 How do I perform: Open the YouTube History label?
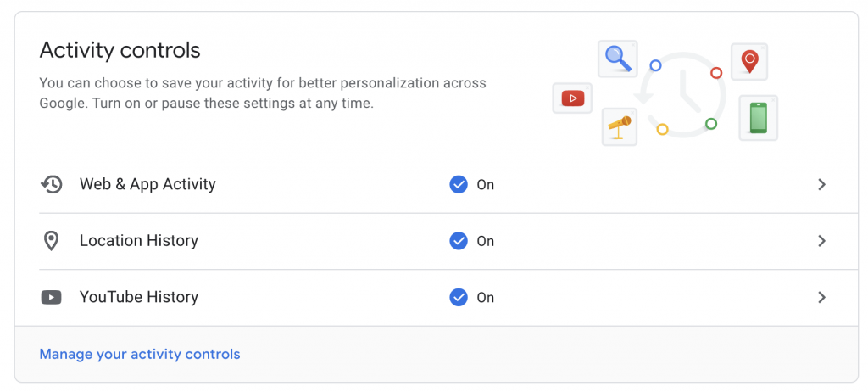click(x=139, y=297)
